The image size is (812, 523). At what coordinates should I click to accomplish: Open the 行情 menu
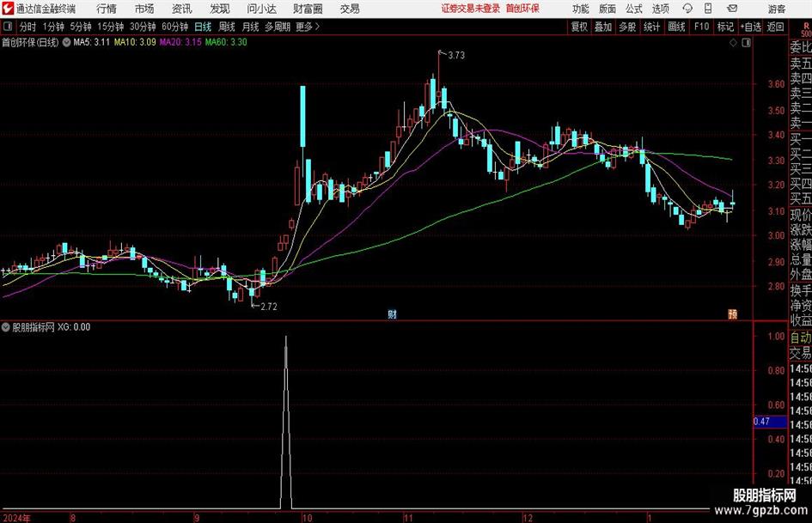107,9
